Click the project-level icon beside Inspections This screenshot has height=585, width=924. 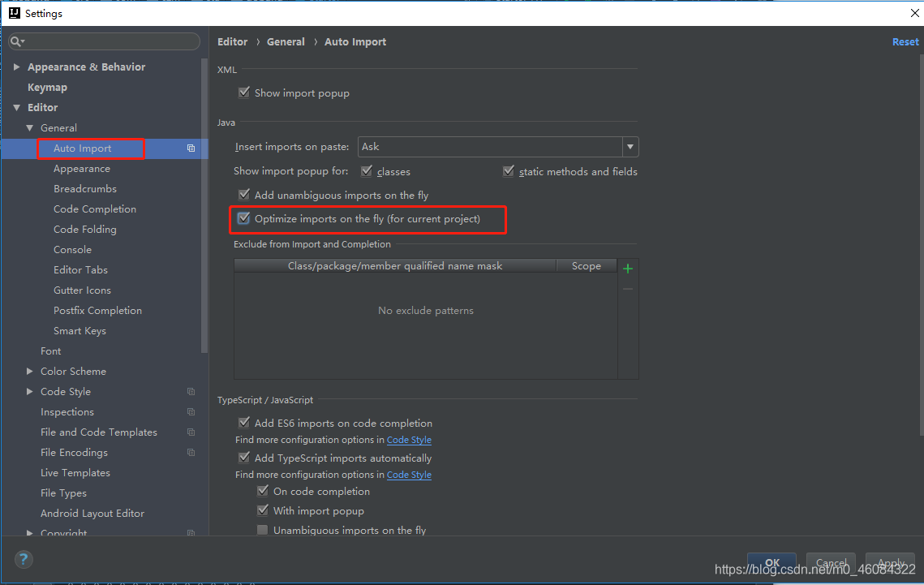[191, 412]
